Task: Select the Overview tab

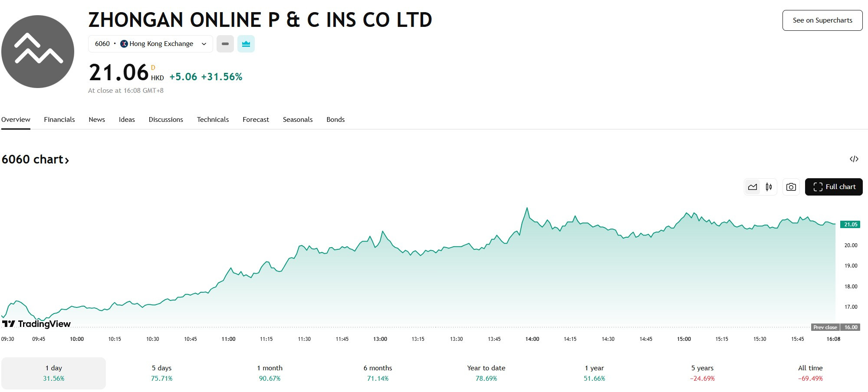Action: (x=16, y=120)
